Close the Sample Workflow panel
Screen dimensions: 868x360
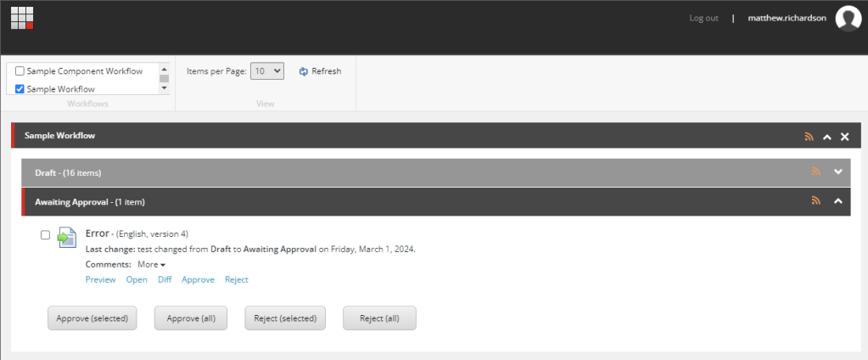pyautogui.click(x=845, y=137)
